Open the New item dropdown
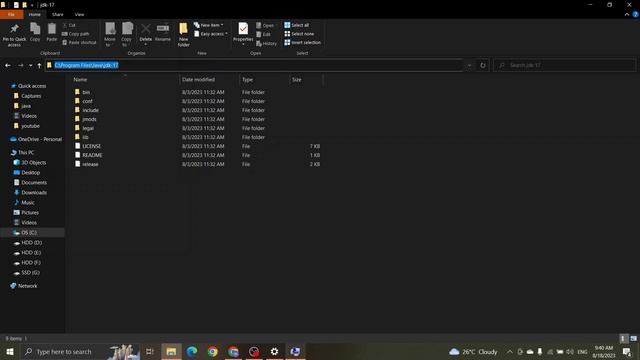Image resolution: width=640 pixels, height=360 pixels. pyautogui.click(x=209, y=25)
